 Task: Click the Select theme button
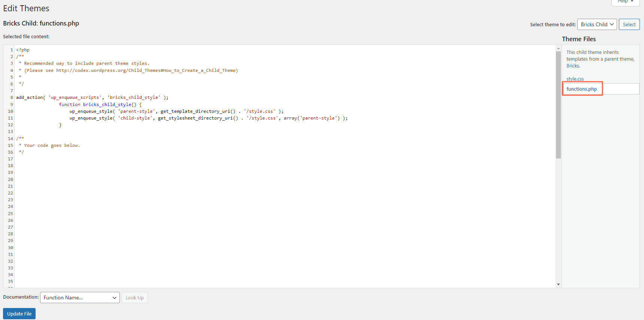point(629,24)
